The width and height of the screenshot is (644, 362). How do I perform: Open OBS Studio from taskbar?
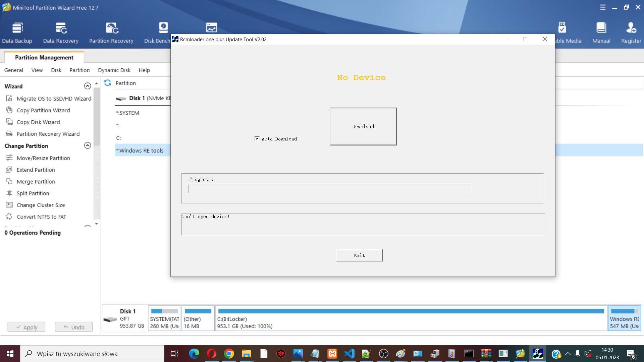pyautogui.click(x=383, y=354)
